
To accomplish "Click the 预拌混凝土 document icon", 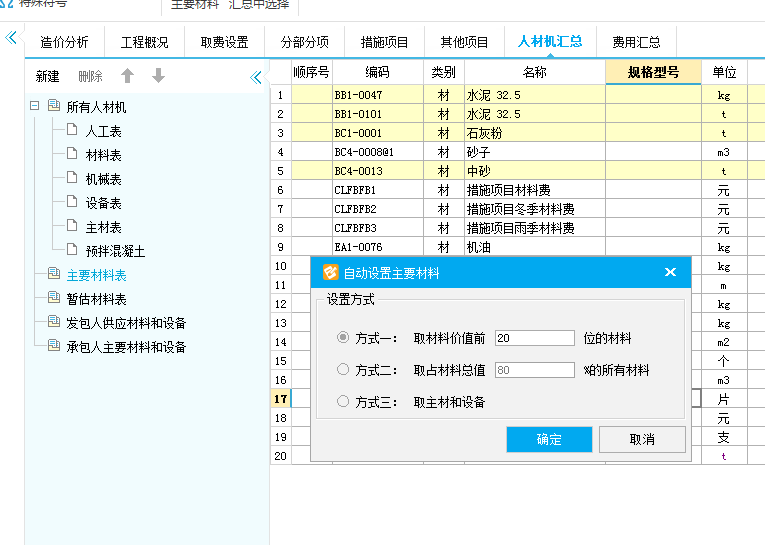I will tap(72, 249).
